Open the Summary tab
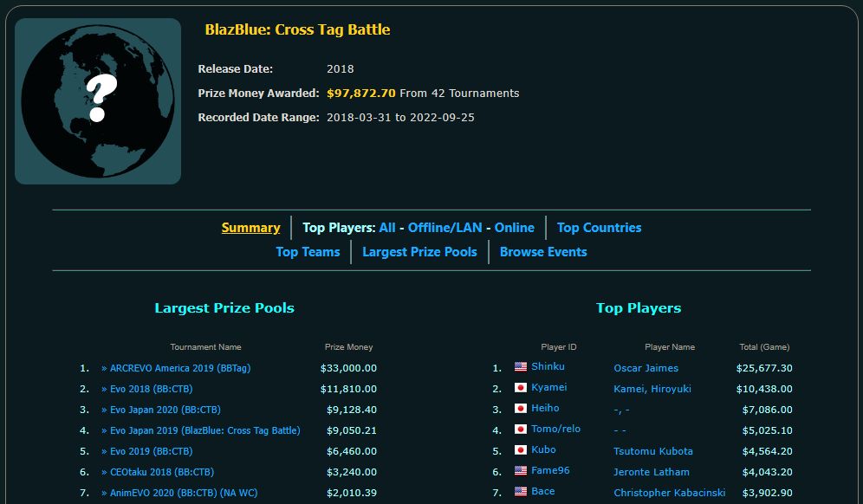The height and width of the screenshot is (504, 863). coord(250,228)
